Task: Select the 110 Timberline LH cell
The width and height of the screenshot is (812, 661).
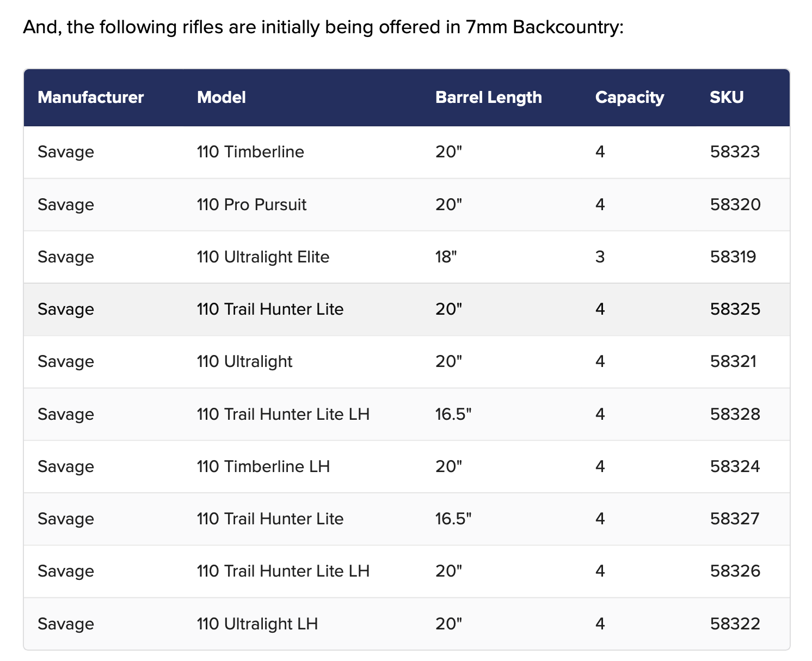Action: pos(263,467)
